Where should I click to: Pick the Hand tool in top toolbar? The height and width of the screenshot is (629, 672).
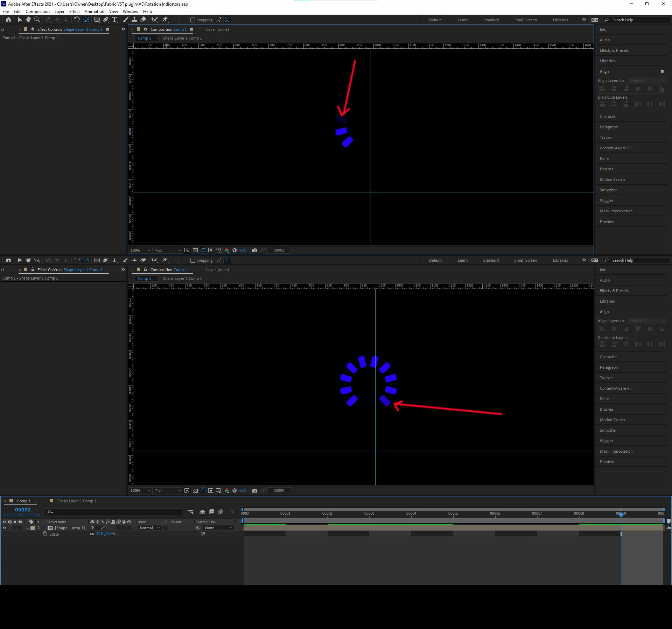tap(28, 20)
